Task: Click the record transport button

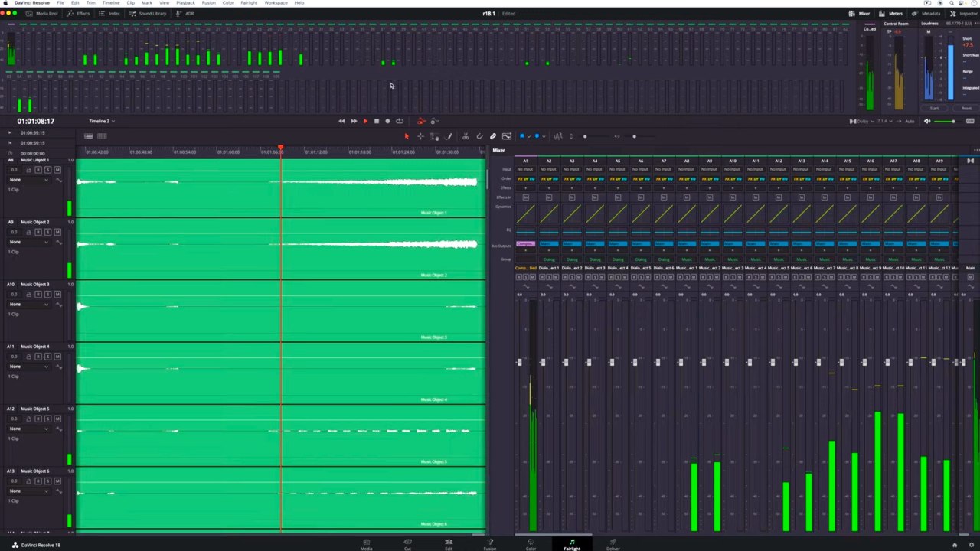Action: point(387,121)
